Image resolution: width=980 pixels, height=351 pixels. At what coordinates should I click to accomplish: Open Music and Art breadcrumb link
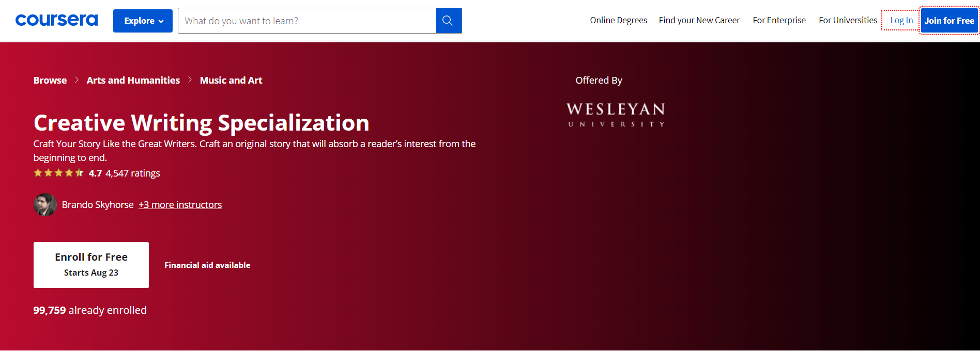tap(231, 80)
